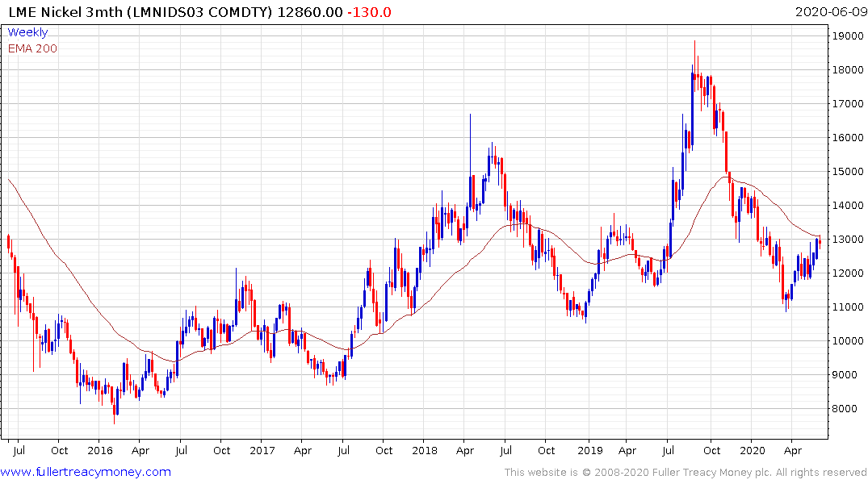This screenshot has width=868, height=484.
Task: Click the 19000 price axis label
Action: [x=848, y=36]
